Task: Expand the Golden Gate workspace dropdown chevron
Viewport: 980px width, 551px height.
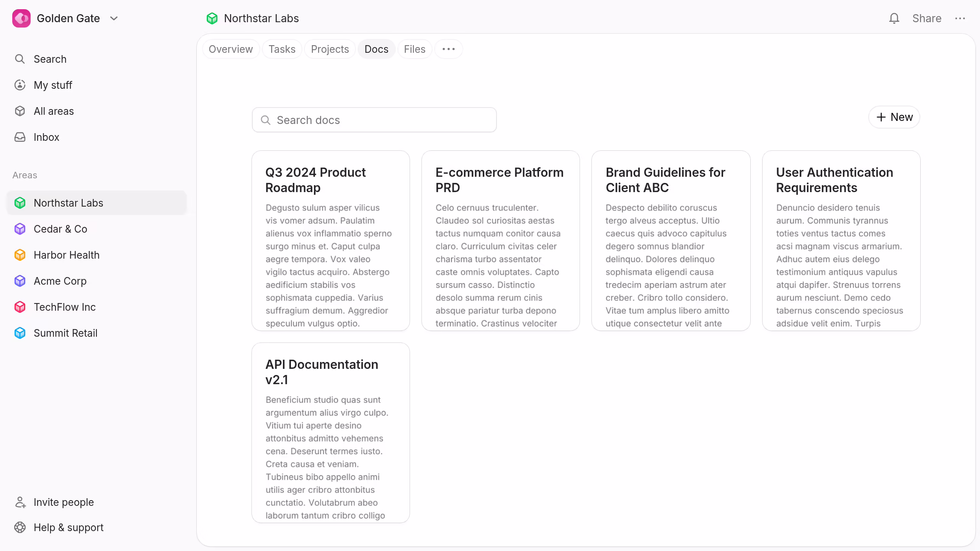Action: tap(114, 18)
